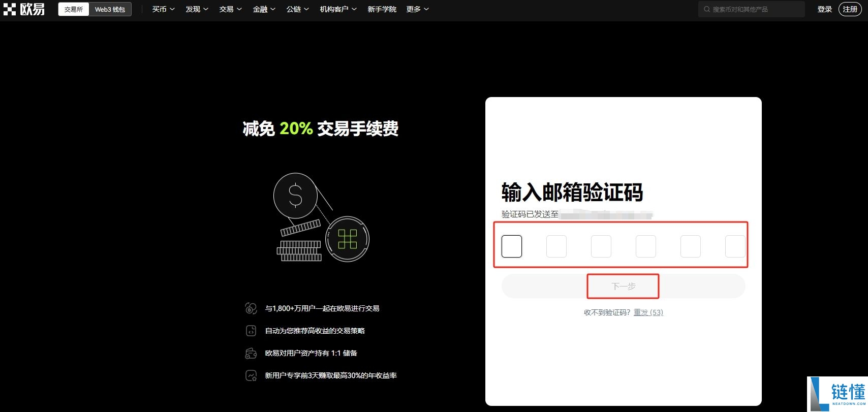Viewport: 868px width, 412px height.
Task: Click the 减免 20% 交易手续费 headline
Action: point(320,129)
